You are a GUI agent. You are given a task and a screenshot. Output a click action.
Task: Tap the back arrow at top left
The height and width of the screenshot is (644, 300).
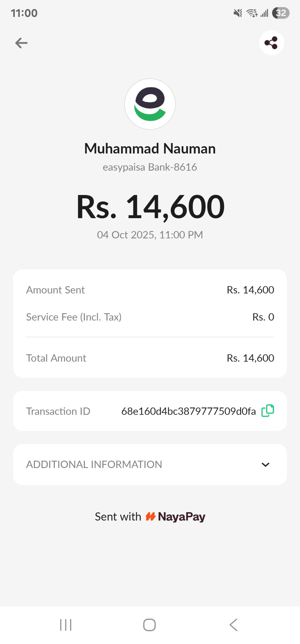21,43
